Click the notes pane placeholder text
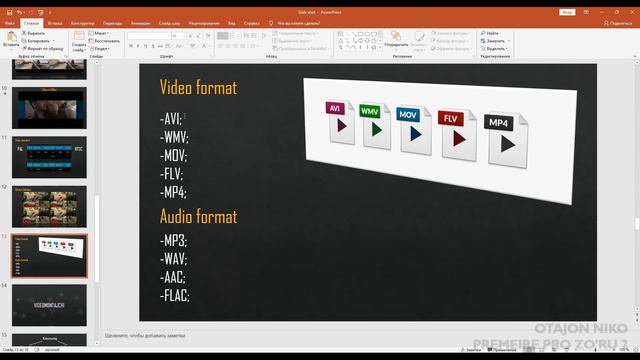The width and height of the screenshot is (640, 360). pyautogui.click(x=145, y=336)
